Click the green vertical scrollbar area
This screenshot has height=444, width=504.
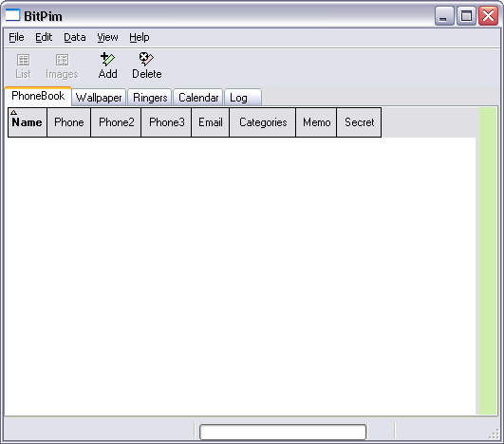(488, 261)
